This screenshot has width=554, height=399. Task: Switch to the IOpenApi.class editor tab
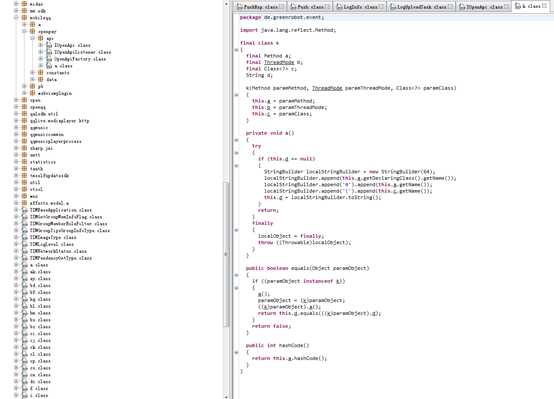click(483, 7)
